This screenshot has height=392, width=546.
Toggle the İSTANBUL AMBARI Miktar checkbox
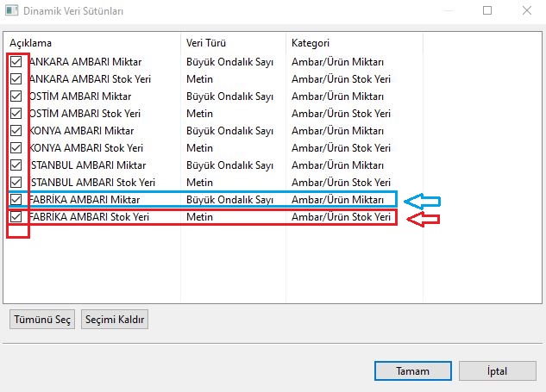point(16,165)
